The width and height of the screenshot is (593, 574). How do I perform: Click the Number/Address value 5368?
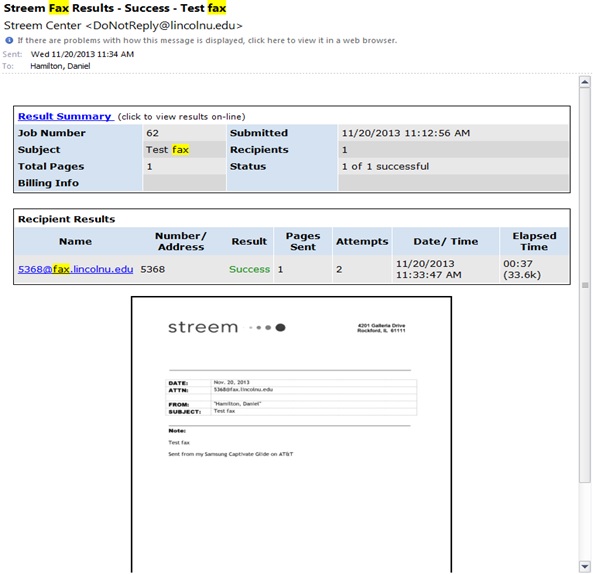[x=152, y=269]
